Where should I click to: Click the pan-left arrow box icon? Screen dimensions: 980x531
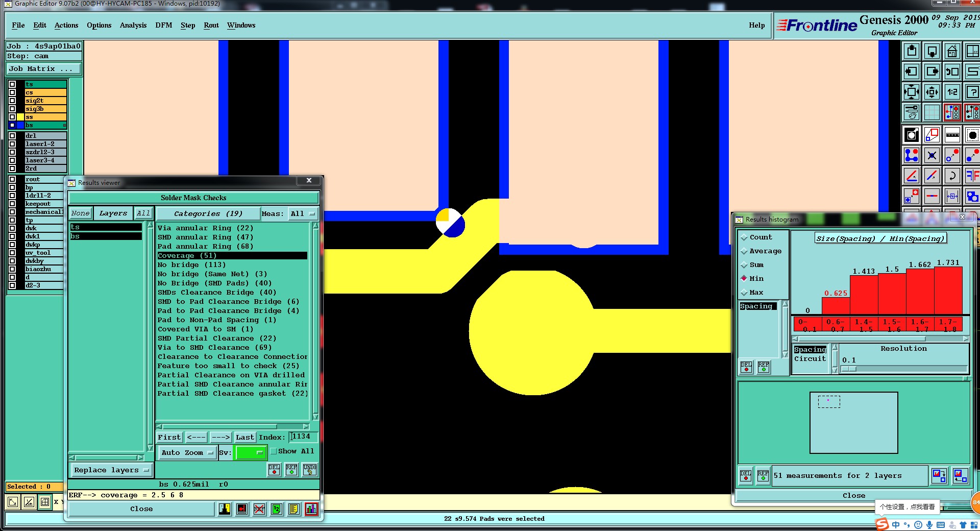tap(912, 71)
